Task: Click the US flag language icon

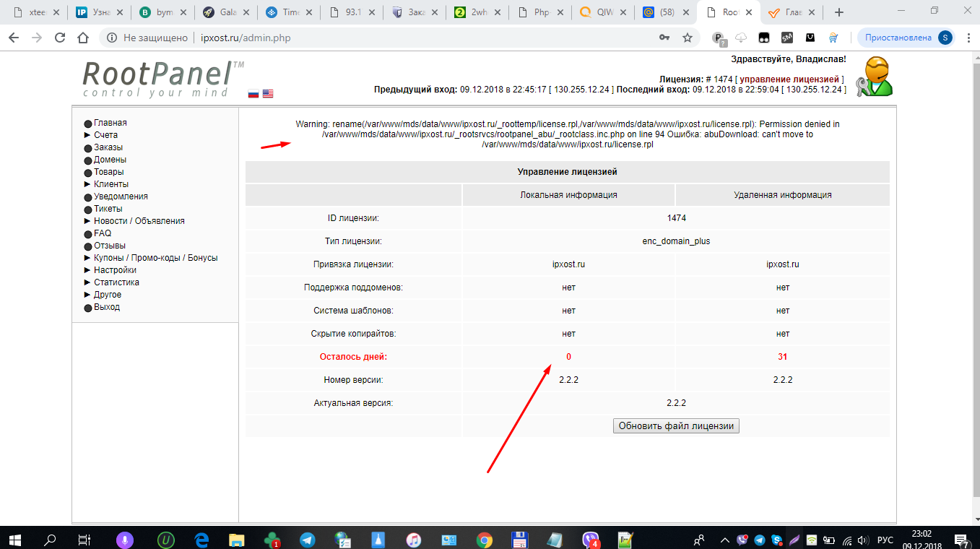Action: 268,93
